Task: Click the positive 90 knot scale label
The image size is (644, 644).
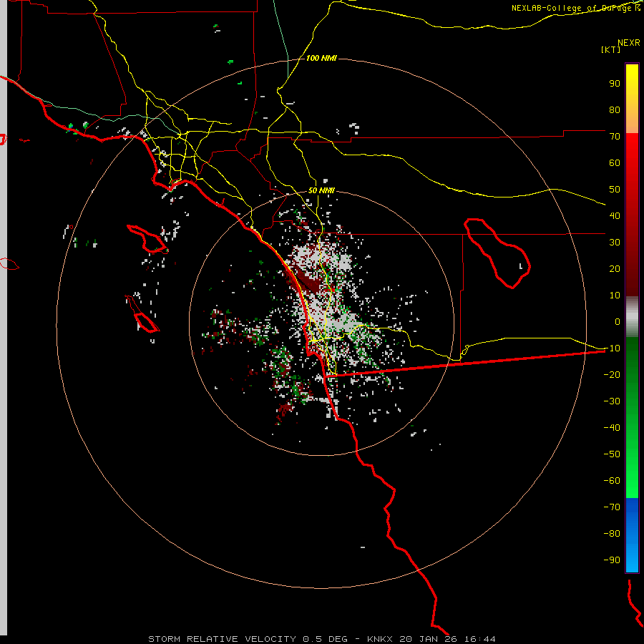Action: (615, 84)
